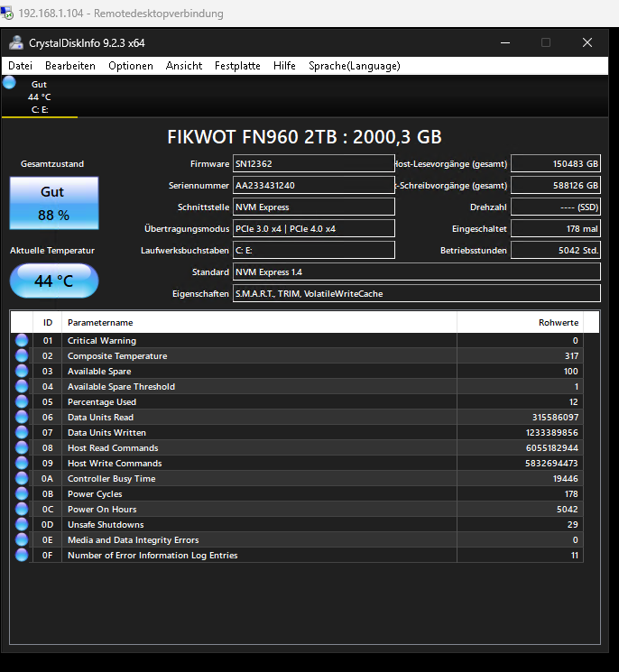Image resolution: width=619 pixels, height=672 pixels.
Task: Click the Betriebsstunden value 5042 Std.
Action: tap(556, 250)
